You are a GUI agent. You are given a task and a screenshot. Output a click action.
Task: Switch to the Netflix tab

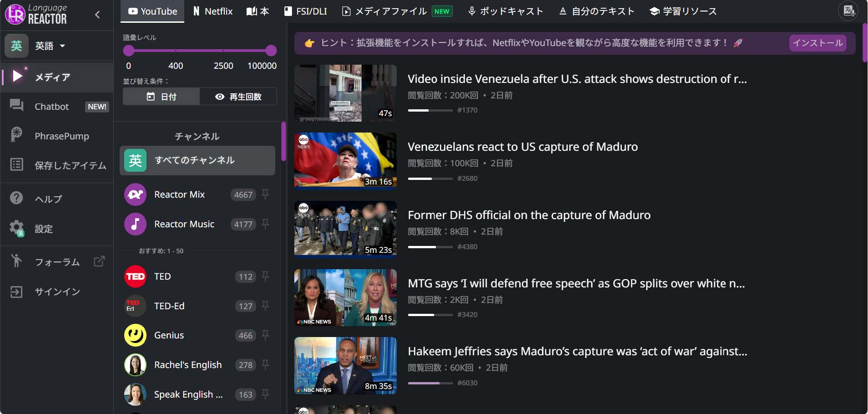(x=212, y=11)
